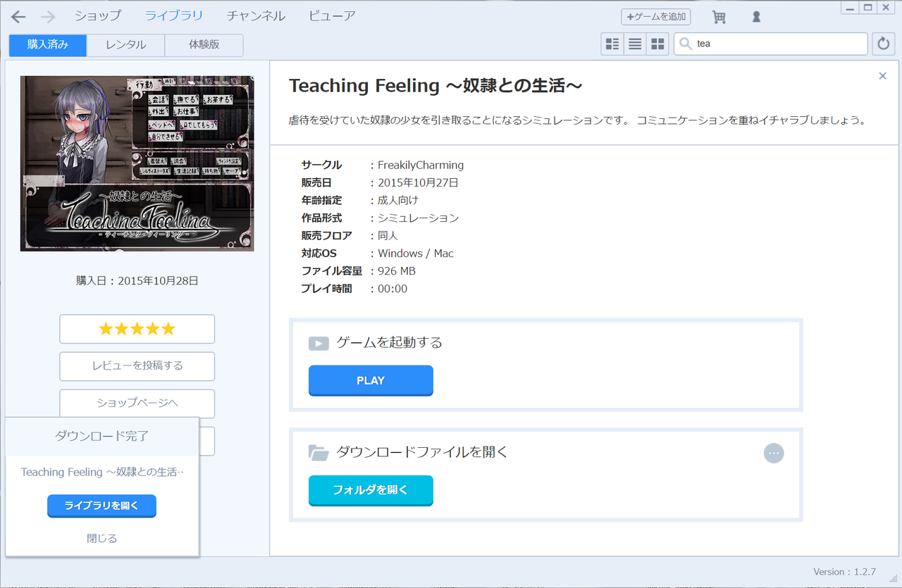The width and height of the screenshot is (902, 588).
Task: Click the 同人 sales floor value
Action: (x=388, y=236)
